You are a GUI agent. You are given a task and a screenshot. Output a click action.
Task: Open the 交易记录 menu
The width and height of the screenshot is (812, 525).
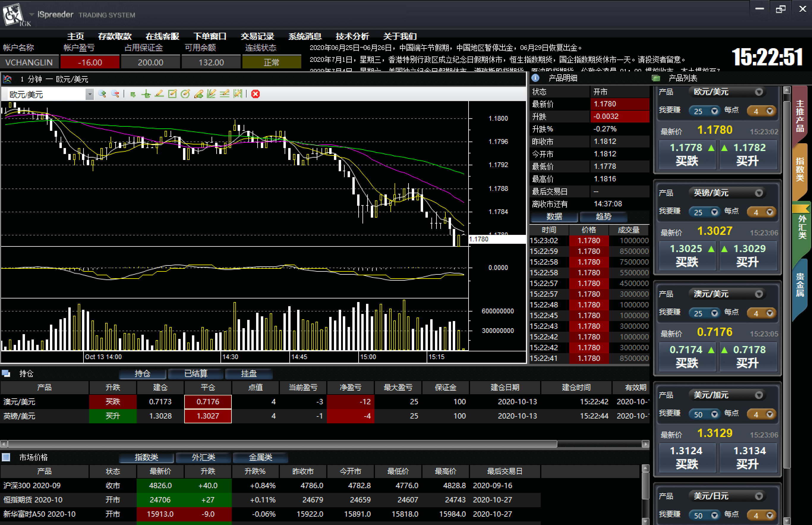tap(258, 36)
